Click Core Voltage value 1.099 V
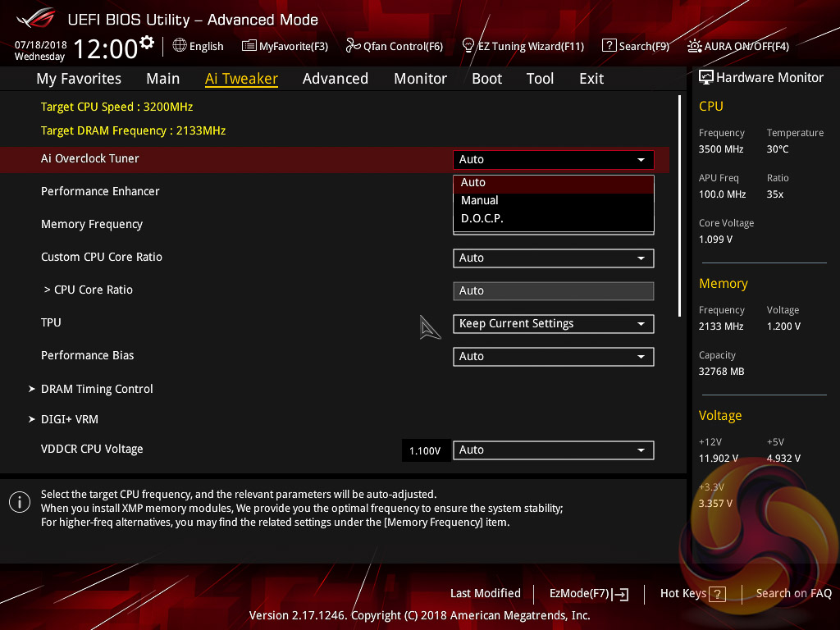Image resolution: width=840 pixels, height=630 pixels. pos(715,239)
